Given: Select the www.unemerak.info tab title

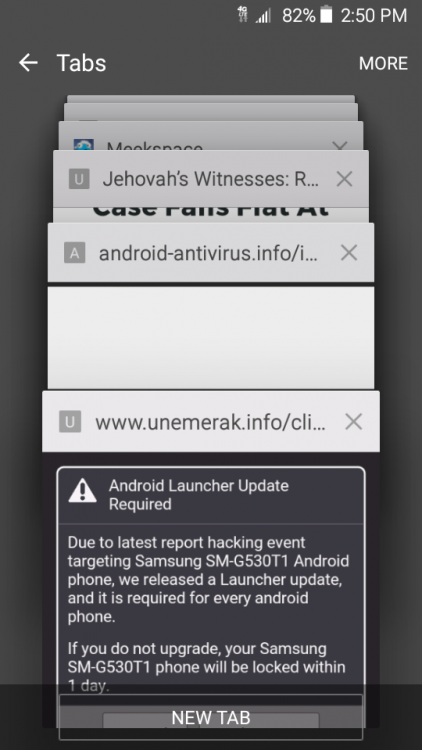Looking at the screenshot, I should [x=211, y=422].
